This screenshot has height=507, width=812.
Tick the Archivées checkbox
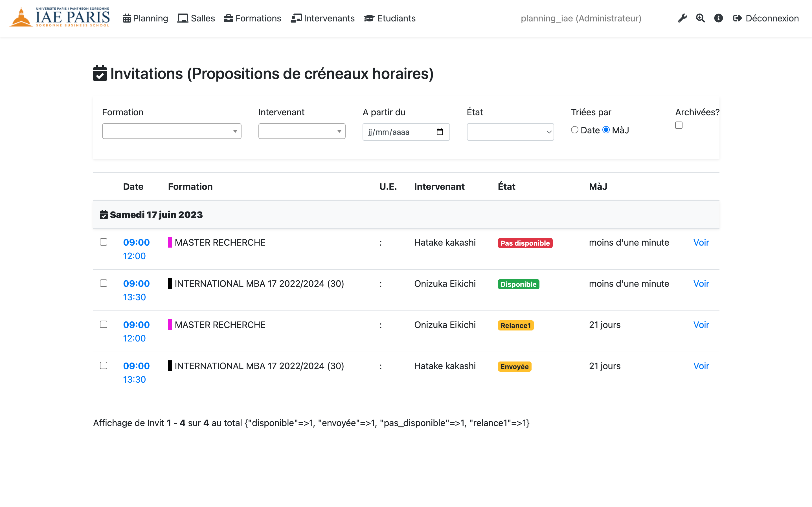click(x=679, y=125)
